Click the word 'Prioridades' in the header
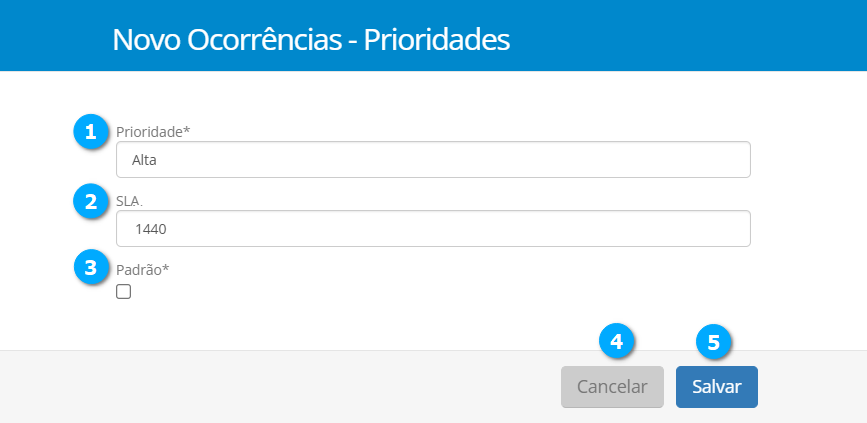The image size is (867, 423). pos(436,40)
